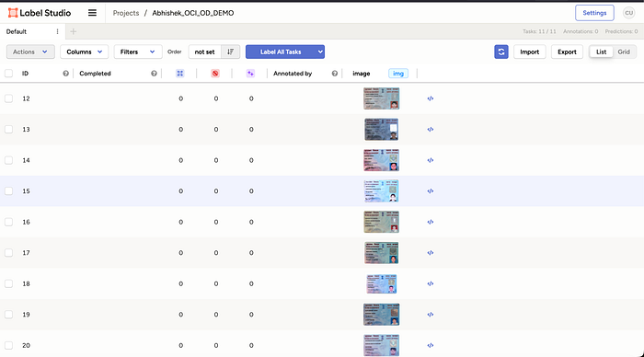Open card image thumbnail for task 12
Screen dimensions: 644x357
point(381,98)
